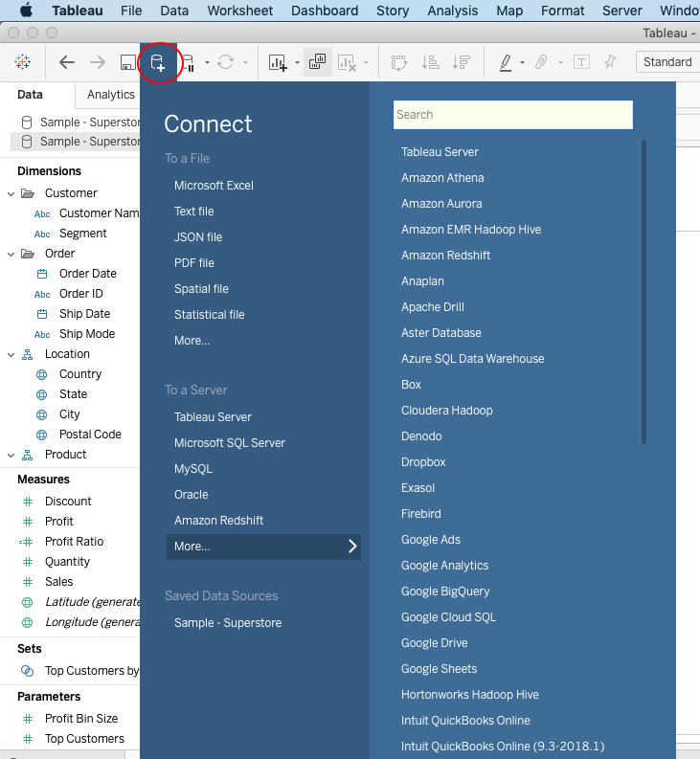
Task: Select Google Sheets connector
Action: tap(439, 669)
